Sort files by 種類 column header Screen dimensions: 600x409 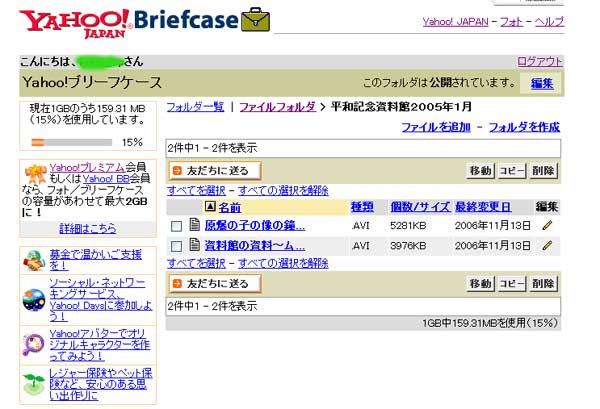(x=362, y=207)
